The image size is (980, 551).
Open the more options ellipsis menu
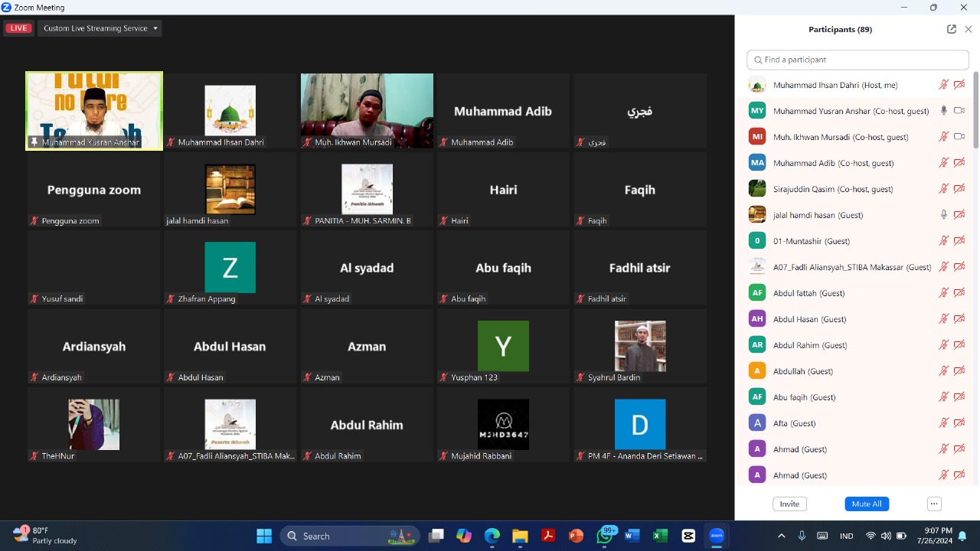pyautogui.click(x=933, y=504)
